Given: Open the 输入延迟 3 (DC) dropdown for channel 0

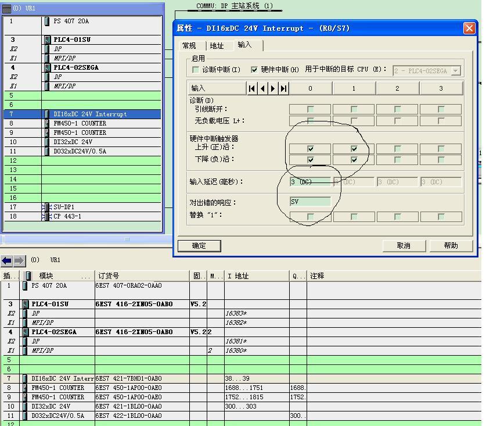Looking at the screenshot, I should click(x=310, y=182).
